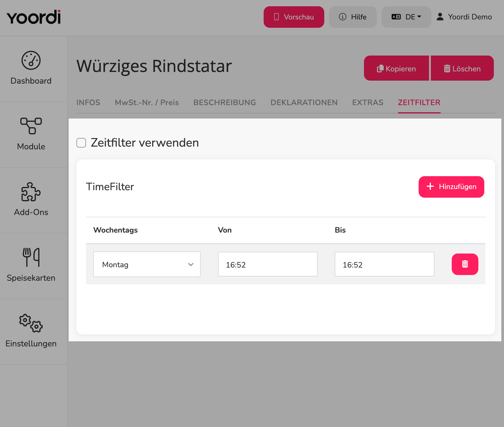
Task: Switch to the EXTRAS tab
Action: pos(368,102)
